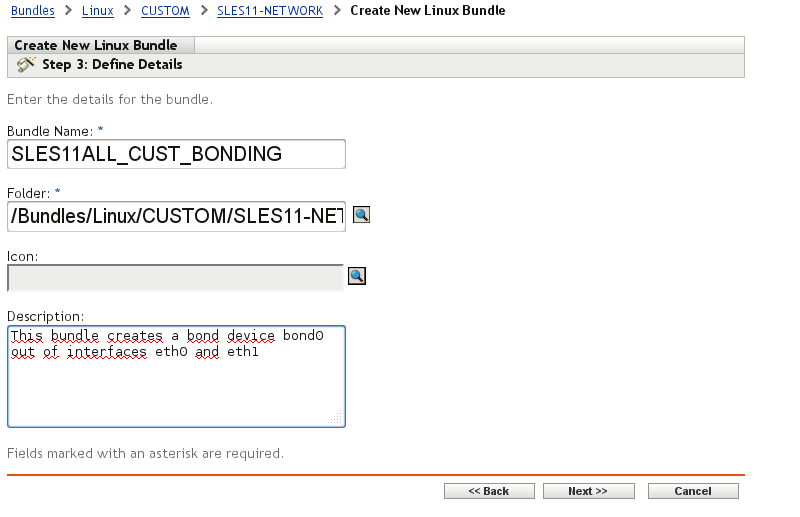This screenshot has width=800, height=517.
Task: Click the 'Step 3: Define Details' heading
Action: point(112,64)
